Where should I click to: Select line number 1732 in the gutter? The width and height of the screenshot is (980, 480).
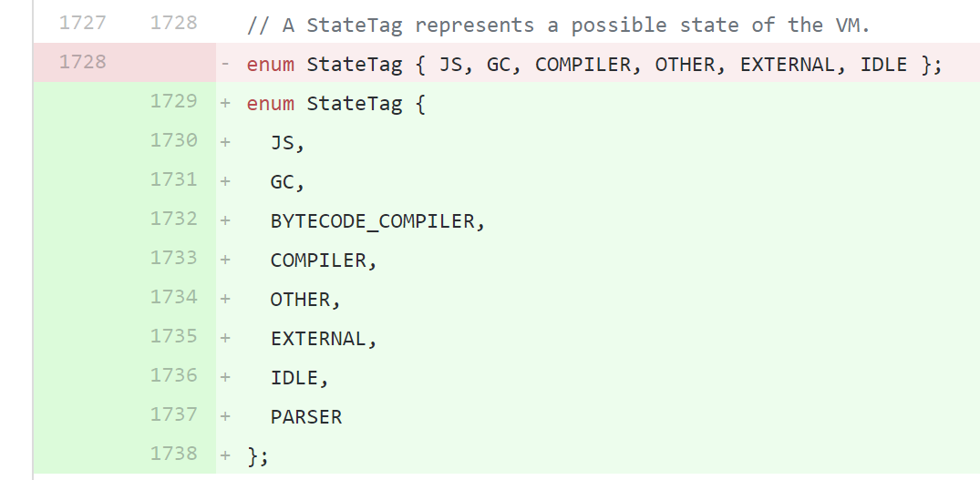coord(174,219)
